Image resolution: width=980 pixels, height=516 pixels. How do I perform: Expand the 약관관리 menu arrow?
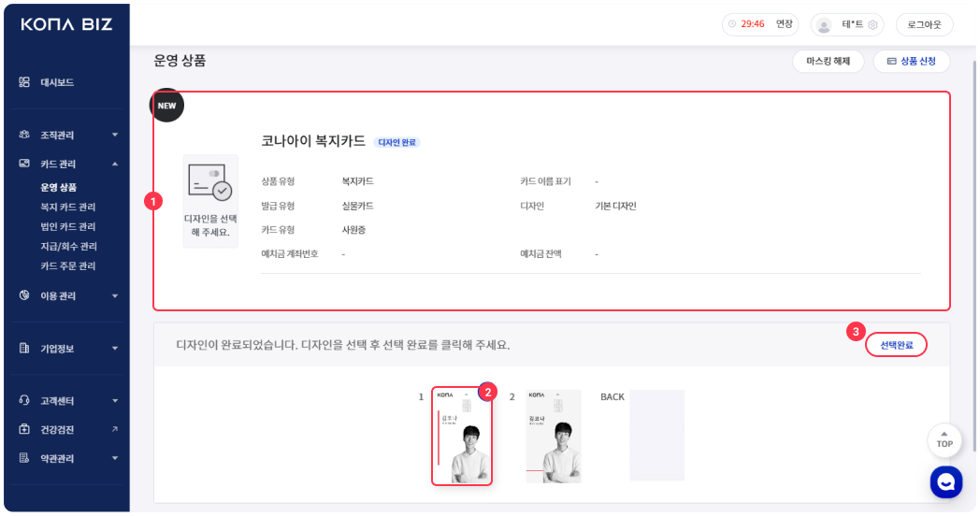[115, 459]
